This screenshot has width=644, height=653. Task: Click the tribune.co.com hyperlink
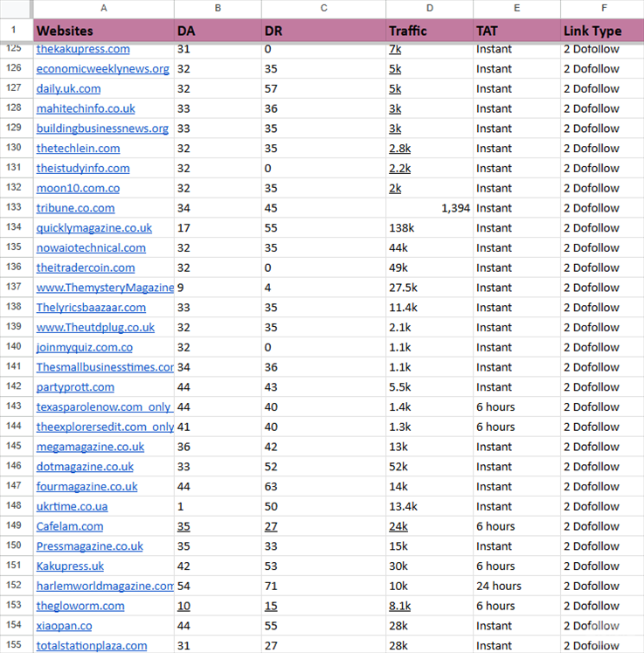click(75, 208)
